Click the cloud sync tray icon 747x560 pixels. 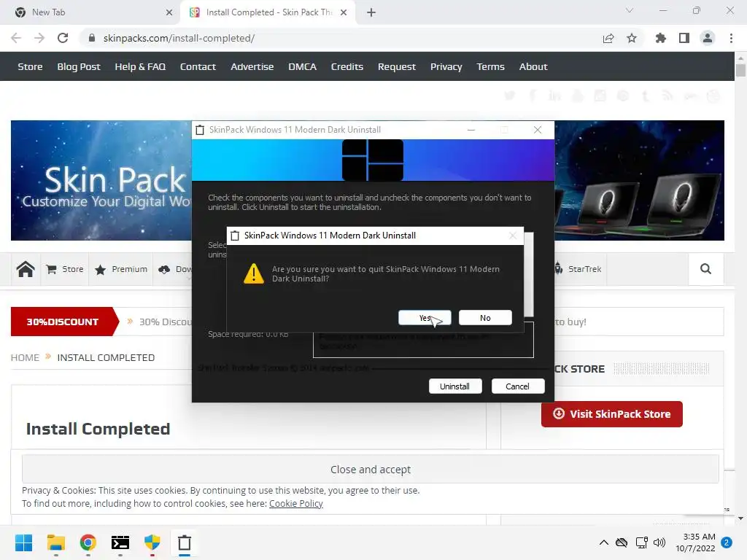click(622, 542)
